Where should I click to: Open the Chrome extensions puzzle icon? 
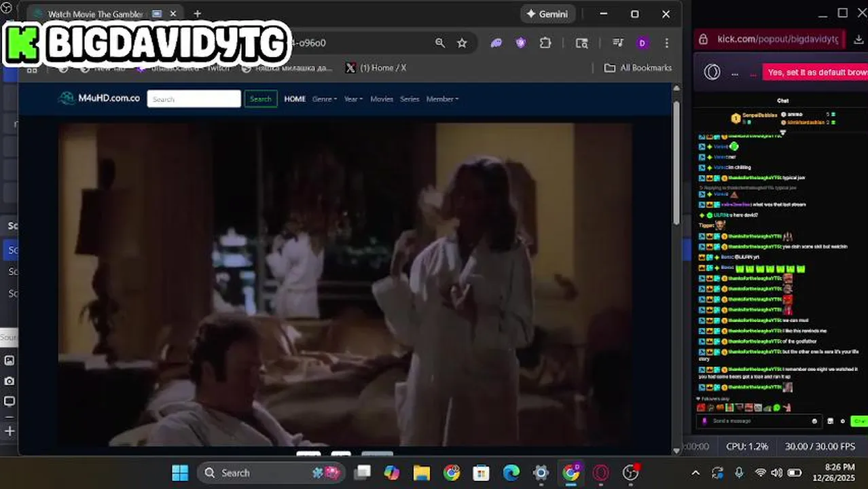(545, 43)
